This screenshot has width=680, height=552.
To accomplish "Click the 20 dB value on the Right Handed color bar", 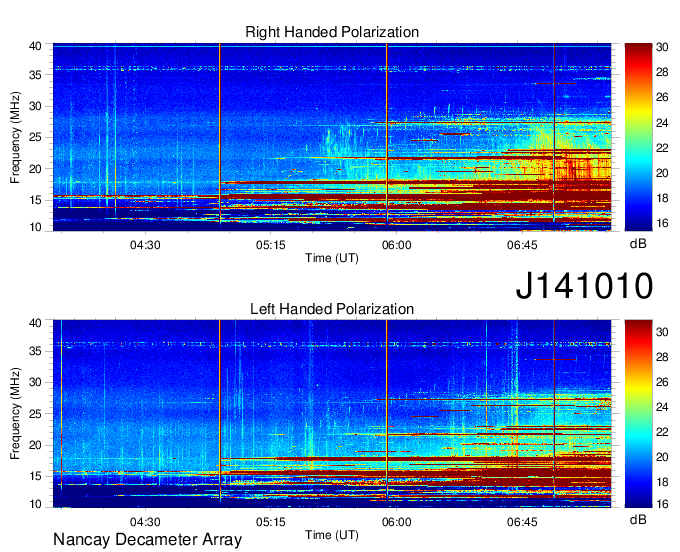I will pyautogui.click(x=662, y=173).
